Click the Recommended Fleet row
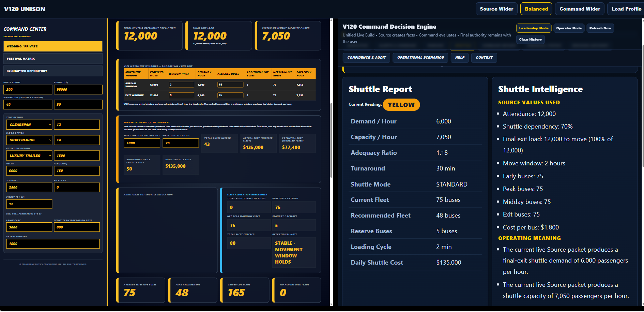This screenshot has width=644, height=312. click(x=415, y=216)
